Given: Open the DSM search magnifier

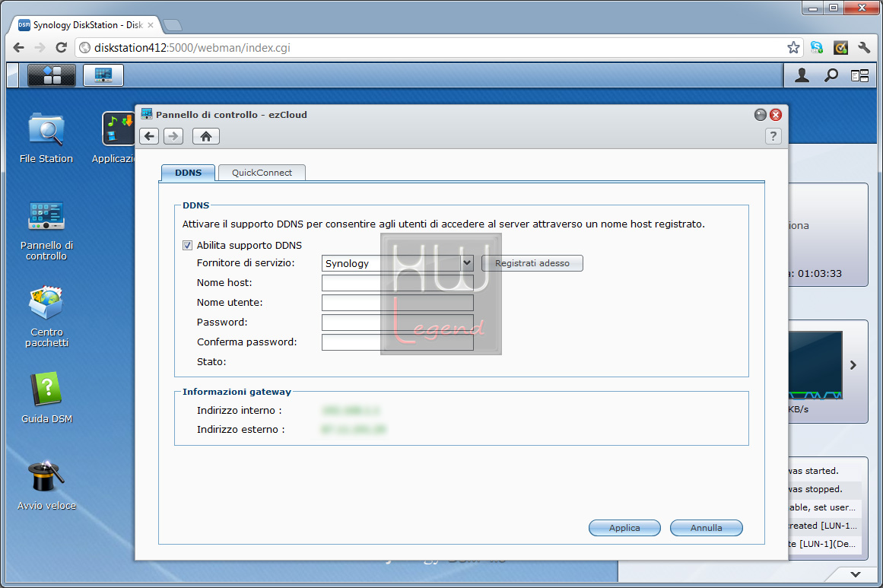Looking at the screenshot, I should coord(831,75).
